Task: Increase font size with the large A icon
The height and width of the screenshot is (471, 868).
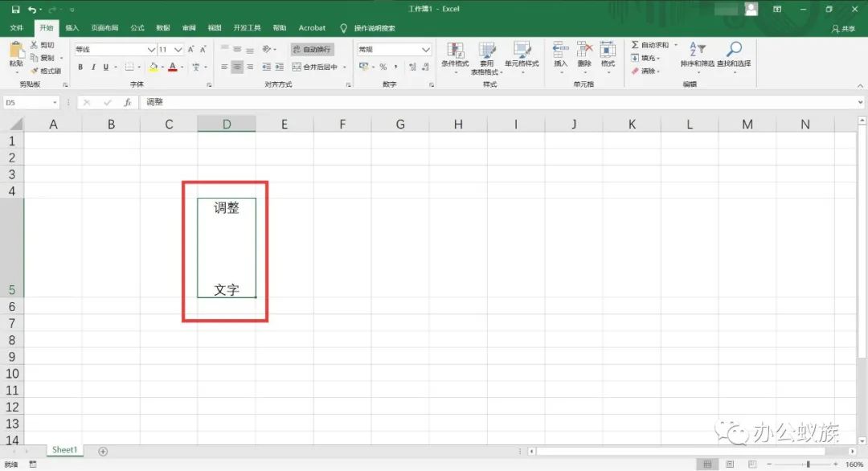Action: pyautogui.click(x=191, y=49)
